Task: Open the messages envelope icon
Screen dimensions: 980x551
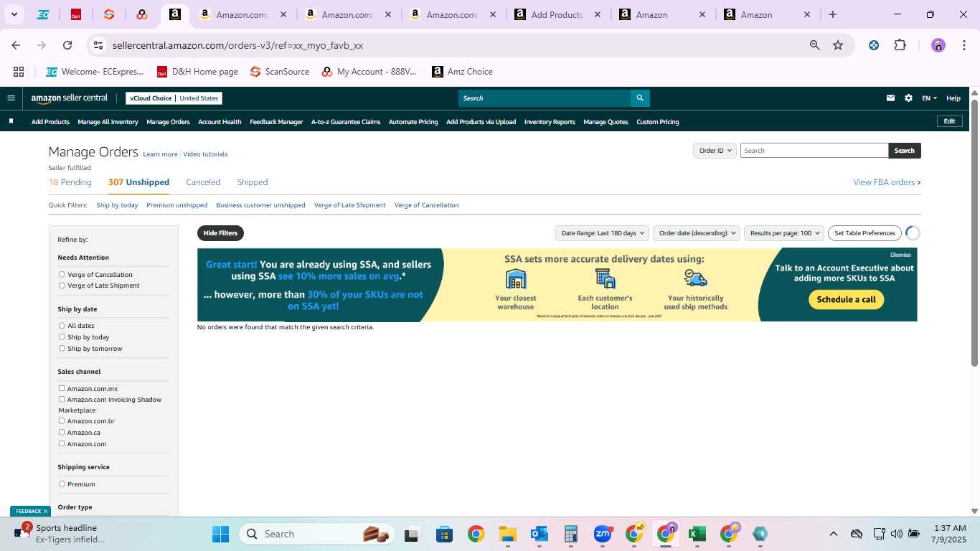Action: pos(890,98)
